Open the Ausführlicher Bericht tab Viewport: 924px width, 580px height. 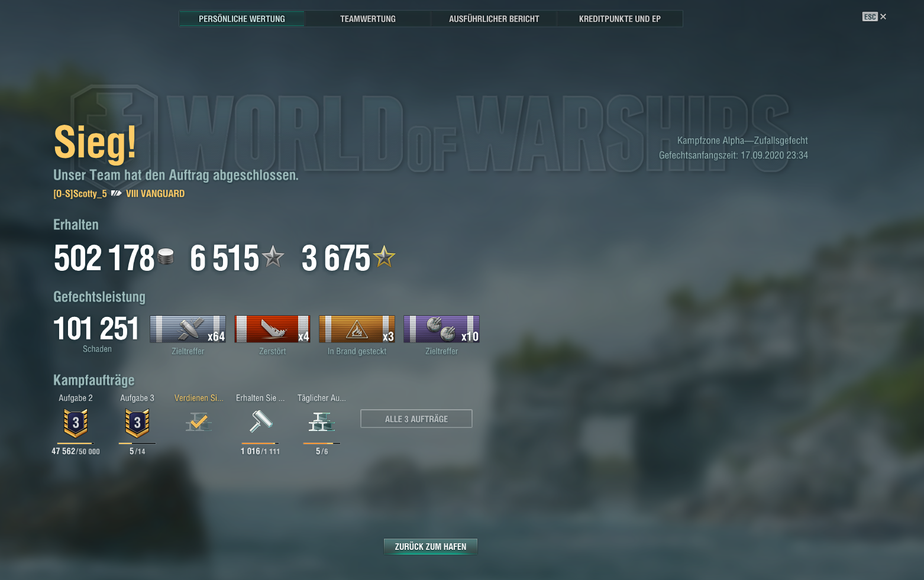pos(494,19)
